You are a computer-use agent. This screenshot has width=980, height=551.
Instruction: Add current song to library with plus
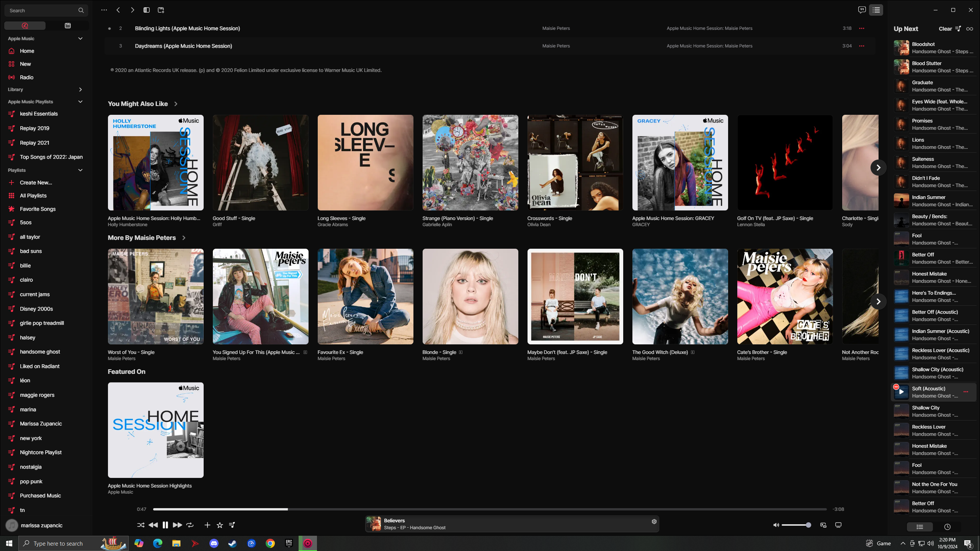pos(207,525)
